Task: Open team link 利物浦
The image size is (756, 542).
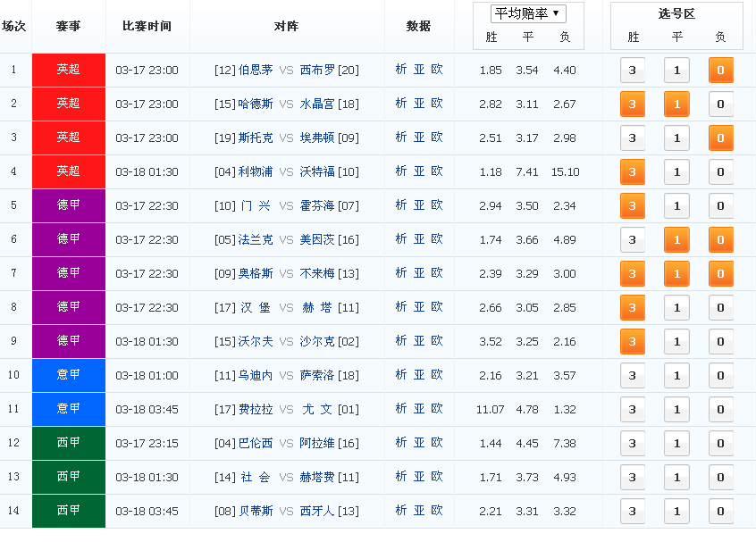Action: (256, 171)
